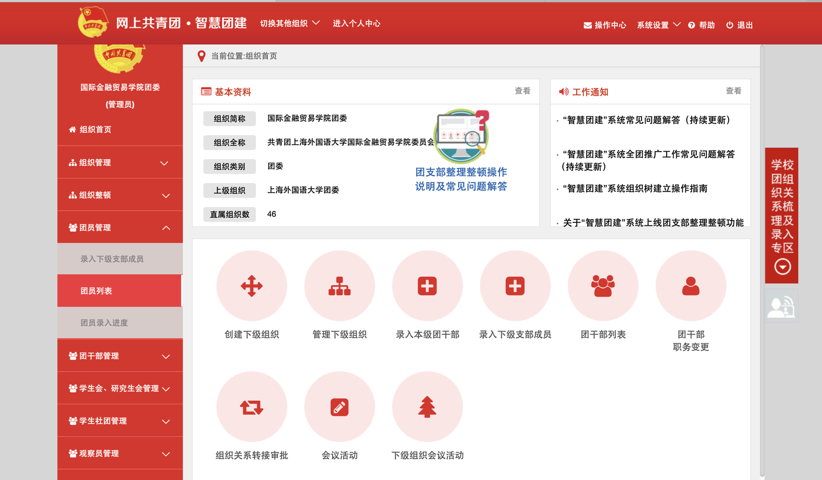
Task: Click the 退出 logout button
Action: [x=740, y=25]
